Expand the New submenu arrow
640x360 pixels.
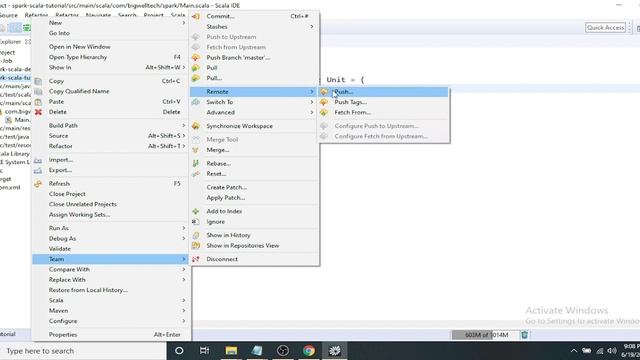[x=184, y=23]
